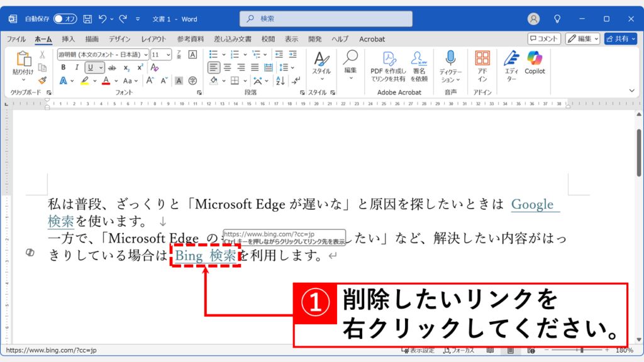
Task: Click the コメント button
Action: (544, 38)
